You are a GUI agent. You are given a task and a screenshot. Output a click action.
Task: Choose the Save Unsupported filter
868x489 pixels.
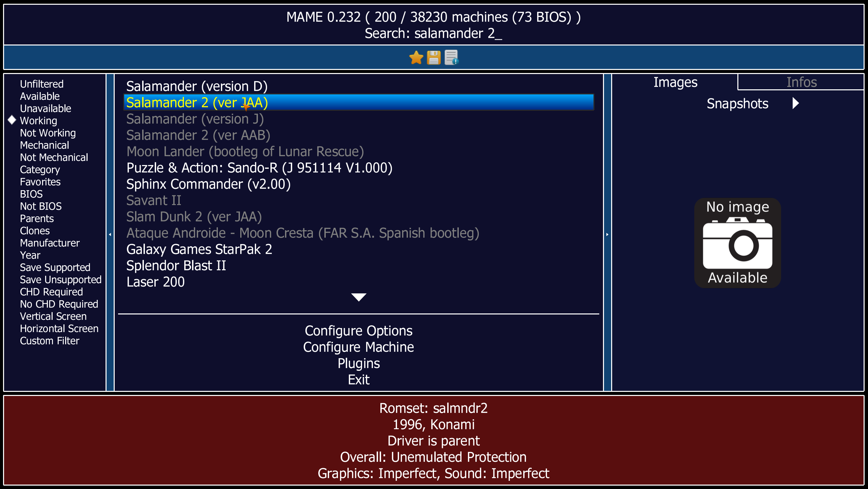coord(61,279)
